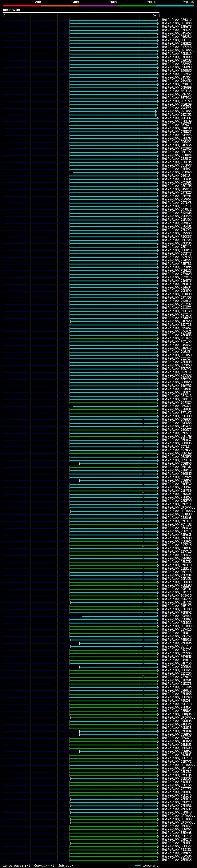Viewport: 197px width, 868px height.
Task: Select the UniRef100_O23963 label
Action: (x=177, y=64)
